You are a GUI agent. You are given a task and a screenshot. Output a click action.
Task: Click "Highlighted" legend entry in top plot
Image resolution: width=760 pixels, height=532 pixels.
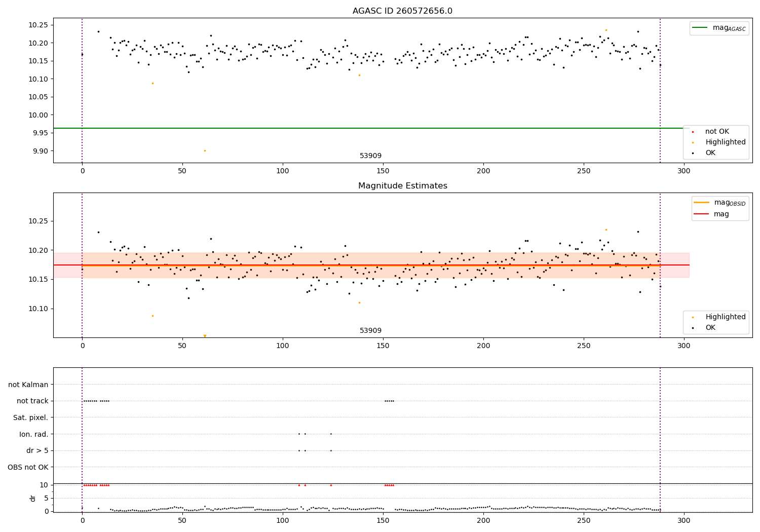click(720, 142)
